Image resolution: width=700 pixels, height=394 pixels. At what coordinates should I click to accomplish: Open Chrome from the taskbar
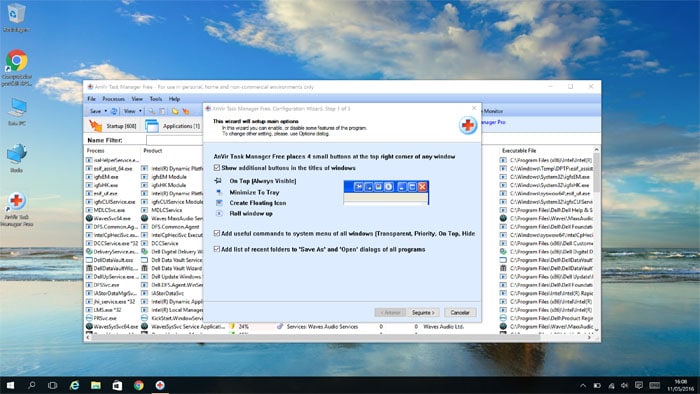point(138,385)
